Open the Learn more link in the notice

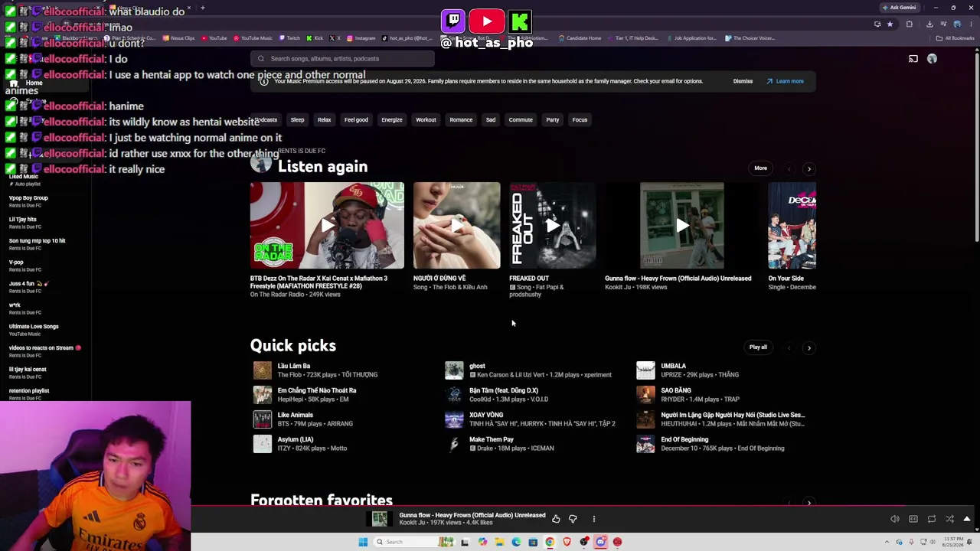[785, 81]
